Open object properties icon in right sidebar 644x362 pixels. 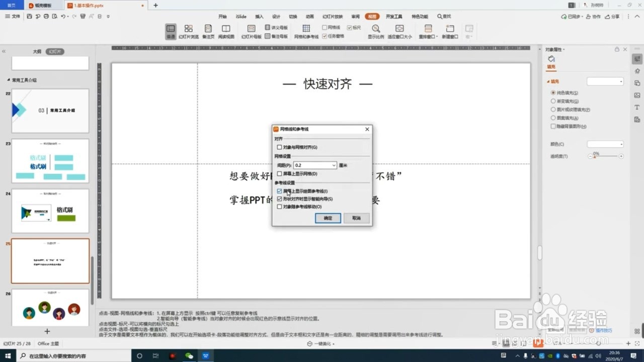click(x=637, y=59)
